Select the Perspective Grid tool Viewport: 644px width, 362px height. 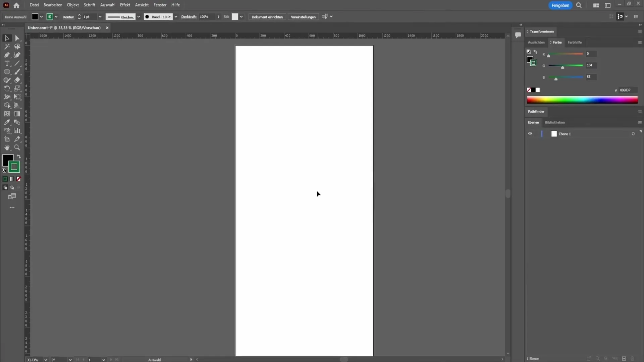tap(17, 105)
